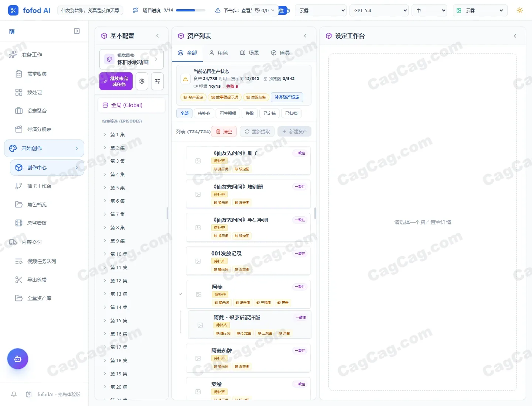Switch to the 角色 tab
532x406 pixels.
coord(218,53)
